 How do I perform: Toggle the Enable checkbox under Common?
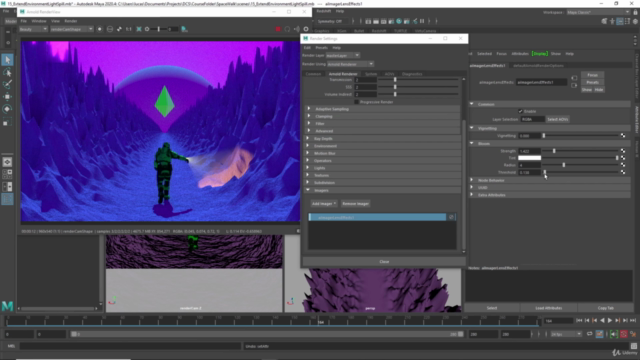[x=520, y=111]
